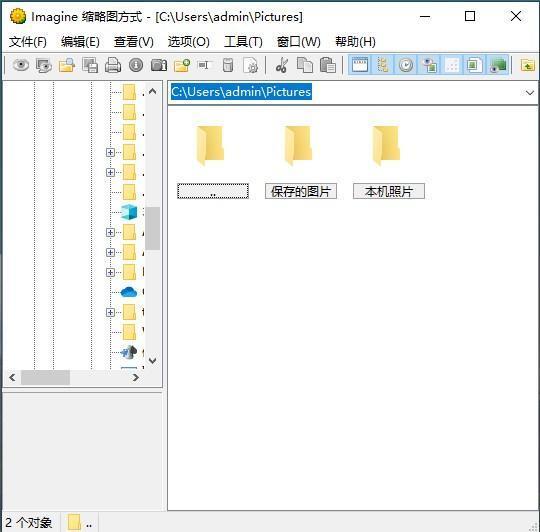Click the tree scroll up arrow
540x532 pixels.
point(153,91)
